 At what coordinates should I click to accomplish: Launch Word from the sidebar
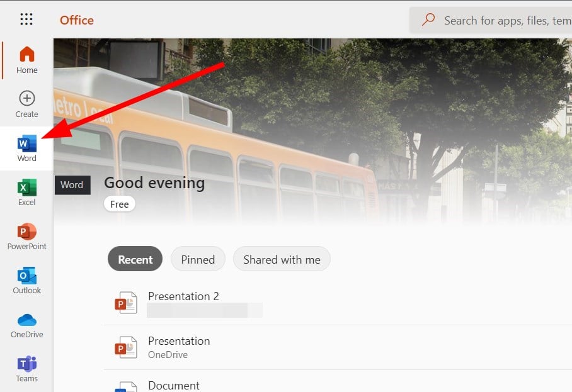click(x=26, y=148)
